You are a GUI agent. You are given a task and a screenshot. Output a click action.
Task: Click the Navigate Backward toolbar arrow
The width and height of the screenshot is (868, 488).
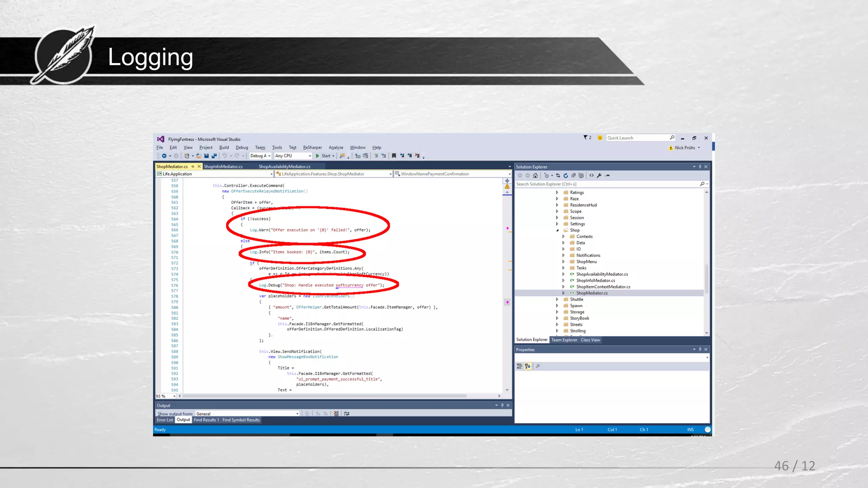pyautogui.click(x=164, y=156)
